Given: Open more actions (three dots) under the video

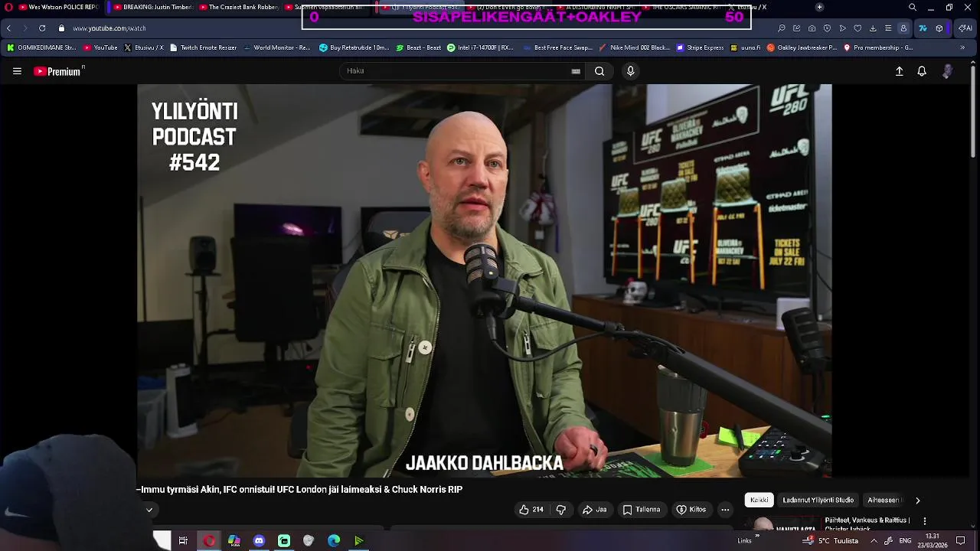Looking at the screenshot, I should (725, 510).
